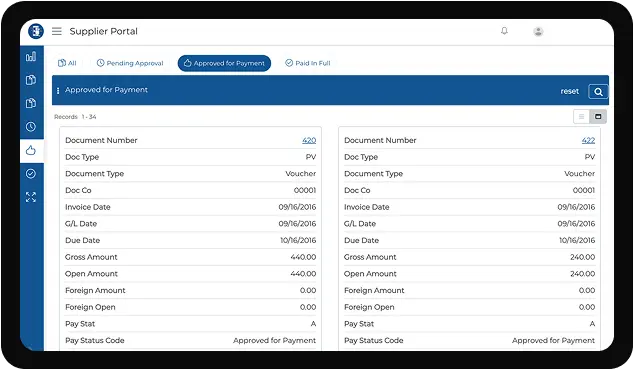Click the Approved for Payment banner title
The height and width of the screenshot is (370, 634).
tap(106, 90)
